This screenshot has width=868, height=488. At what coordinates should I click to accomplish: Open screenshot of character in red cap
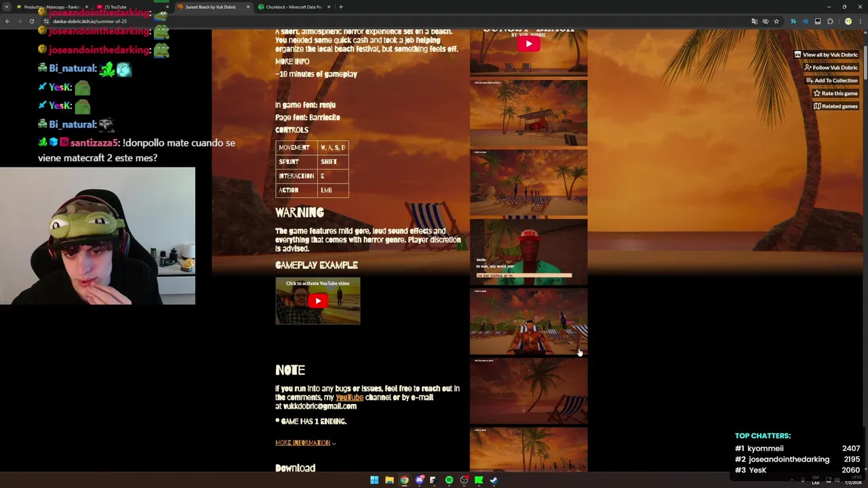(x=528, y=251)
